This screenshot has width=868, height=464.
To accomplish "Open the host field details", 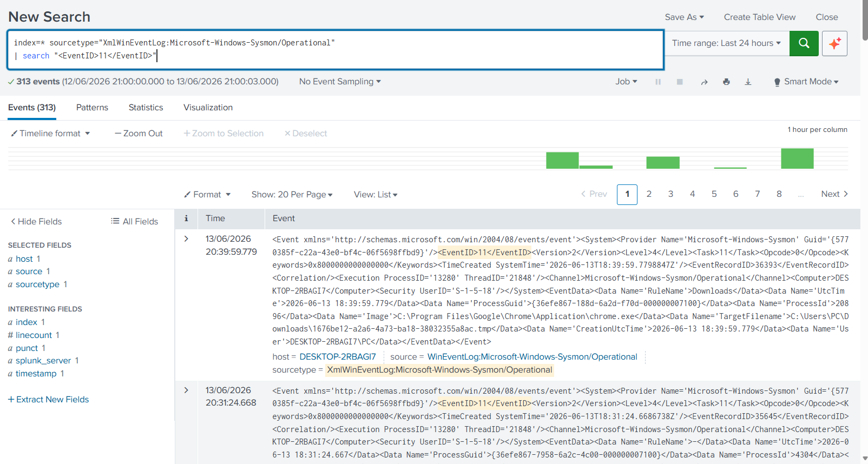I will tap(24, 259).
